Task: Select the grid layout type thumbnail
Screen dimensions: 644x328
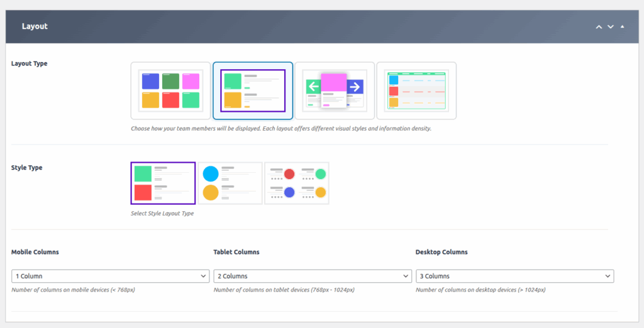Action: 170,90
